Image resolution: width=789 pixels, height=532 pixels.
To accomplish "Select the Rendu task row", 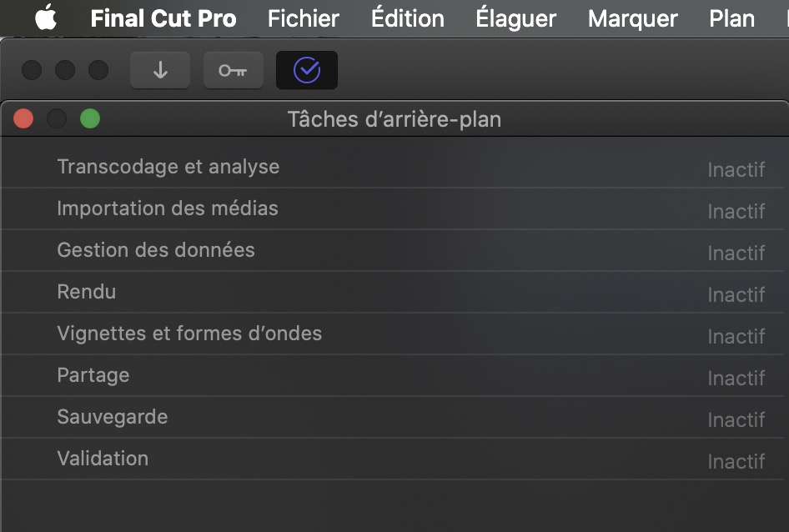I will click(393, 293).
